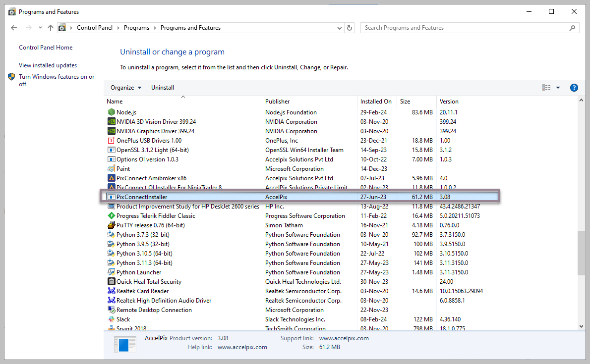Click the Remote Desktop Connection icon
This screenshot has height=364, width=590.
[112, 310]
